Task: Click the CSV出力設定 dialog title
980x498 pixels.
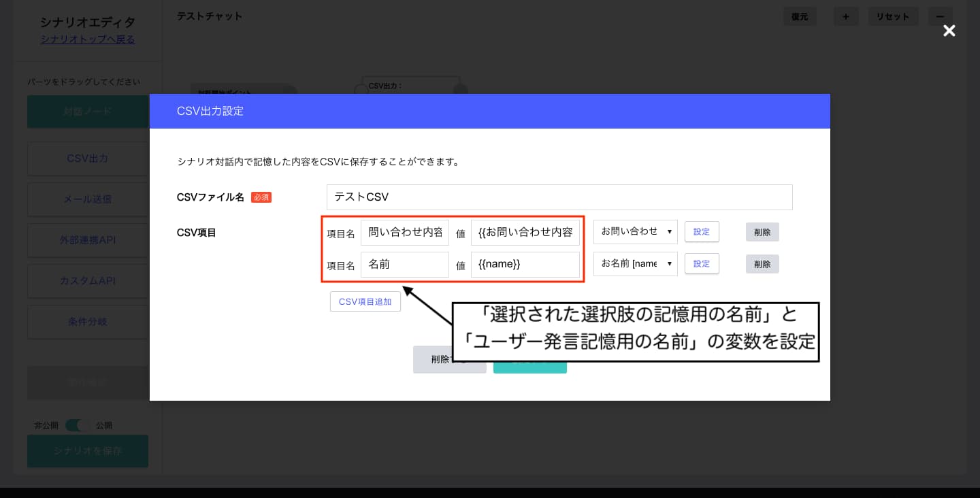Action: point(210,111)
